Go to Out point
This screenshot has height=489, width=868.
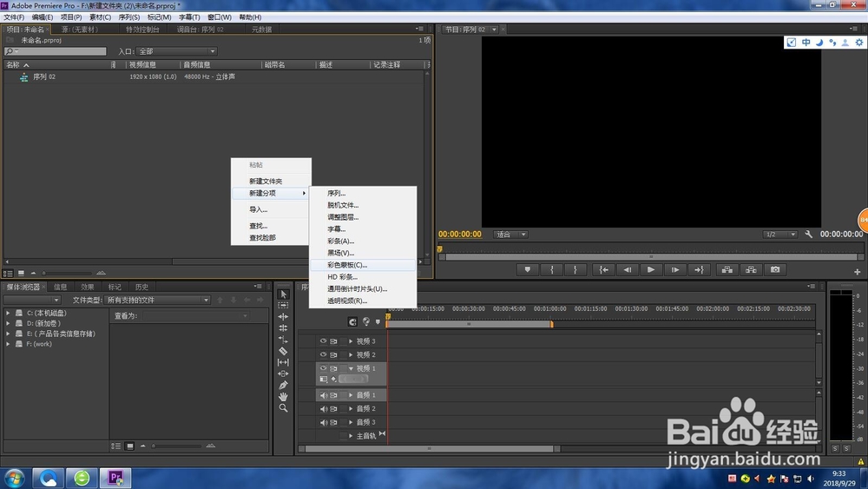[699, 270]
